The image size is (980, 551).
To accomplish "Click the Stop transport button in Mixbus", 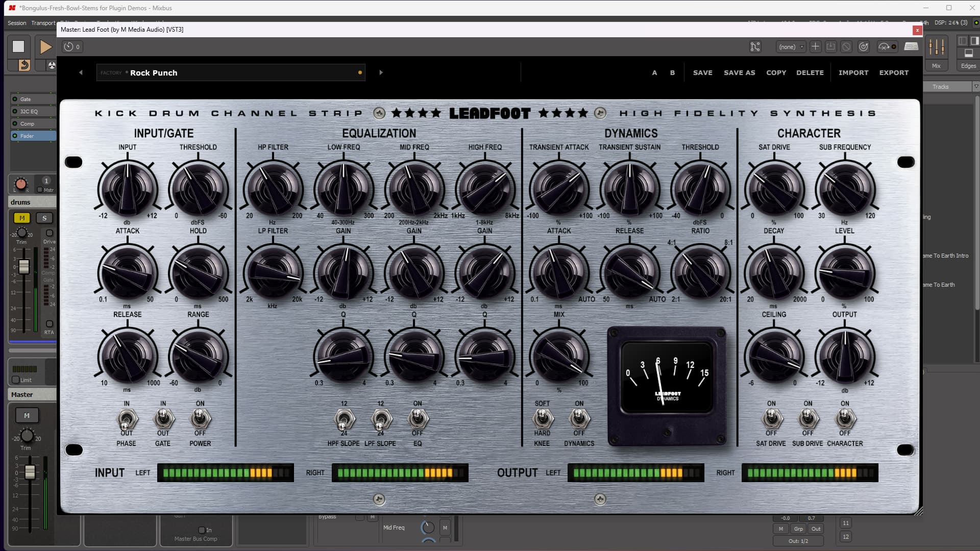I will click(x=18, y=46).
